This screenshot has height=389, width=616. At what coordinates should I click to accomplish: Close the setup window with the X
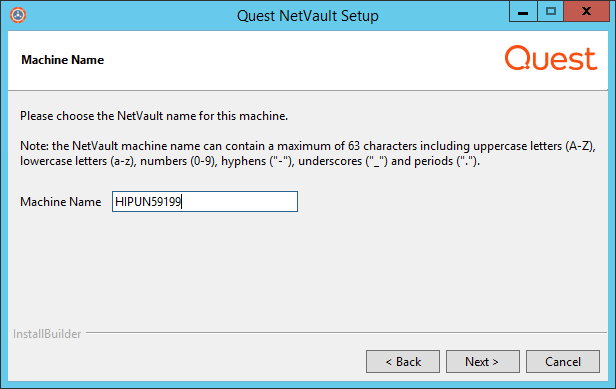pyautogui.click(x=587, y=11)
